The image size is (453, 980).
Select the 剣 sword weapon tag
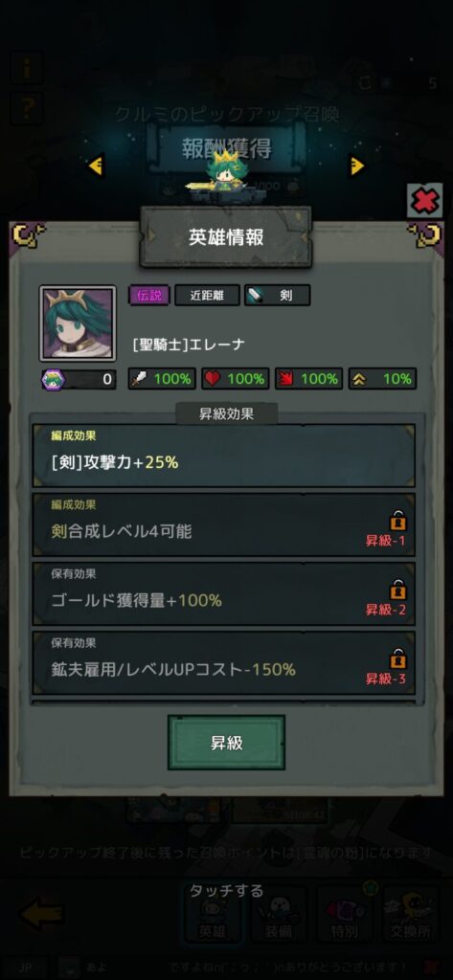tap(277, 295)
